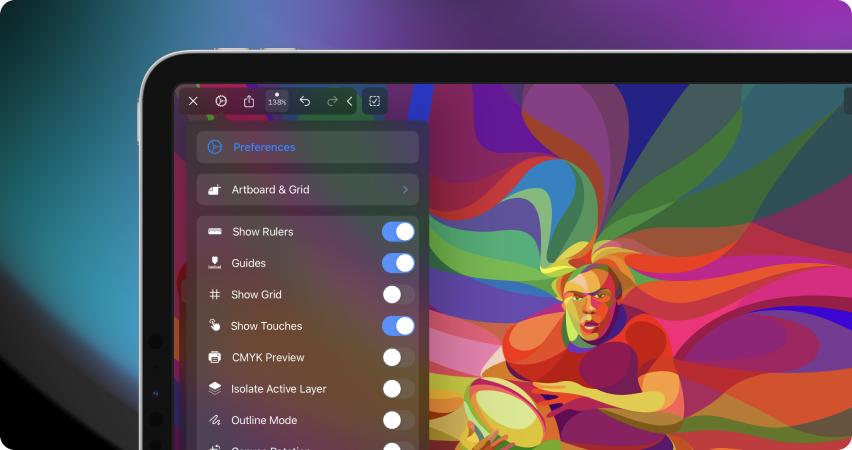Click the redo arrow
The image size is (852, 450).
332,101
